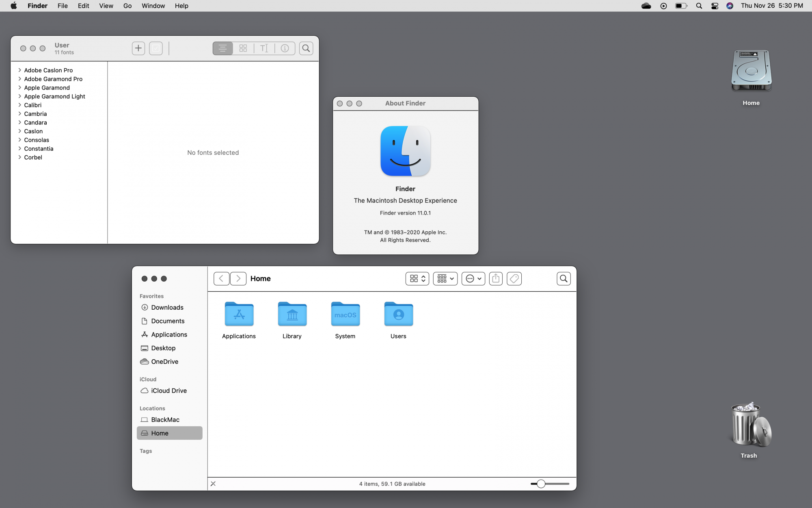Click the Tags section header in sidebar
Viewport: 812px width, 508px height.
click(146, 451)
